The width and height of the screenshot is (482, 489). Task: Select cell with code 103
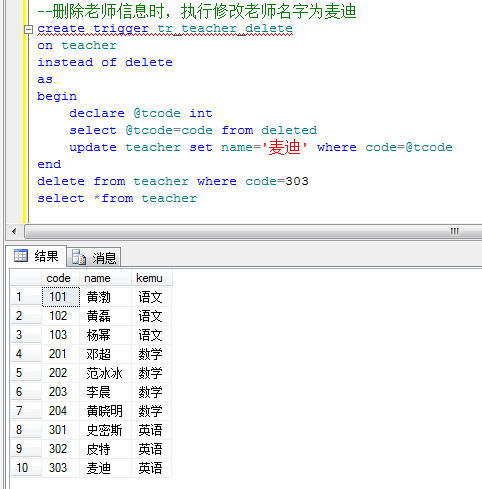pos(61,335)
